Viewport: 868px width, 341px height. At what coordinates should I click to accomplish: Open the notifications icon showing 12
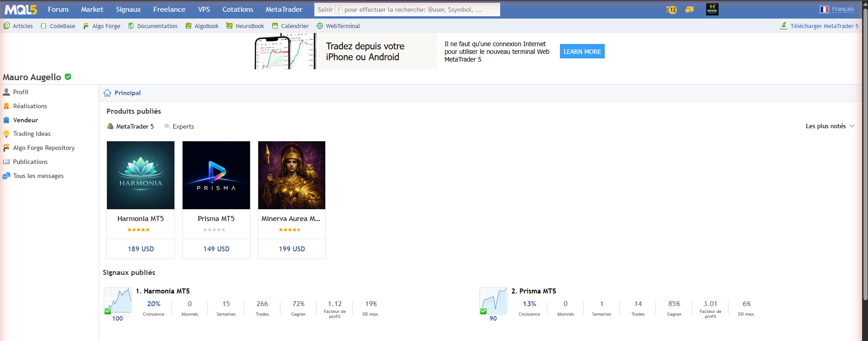[x=671, y=10]
